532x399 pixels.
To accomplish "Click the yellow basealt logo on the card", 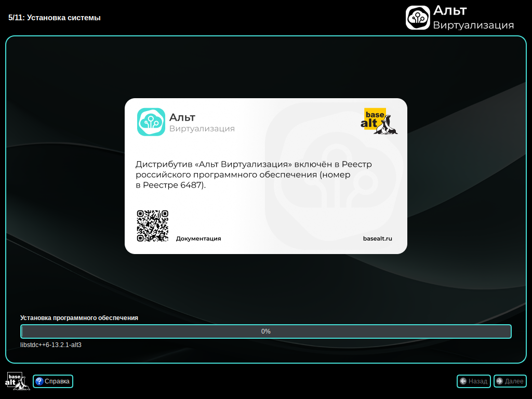I will [x=379, y=122].
